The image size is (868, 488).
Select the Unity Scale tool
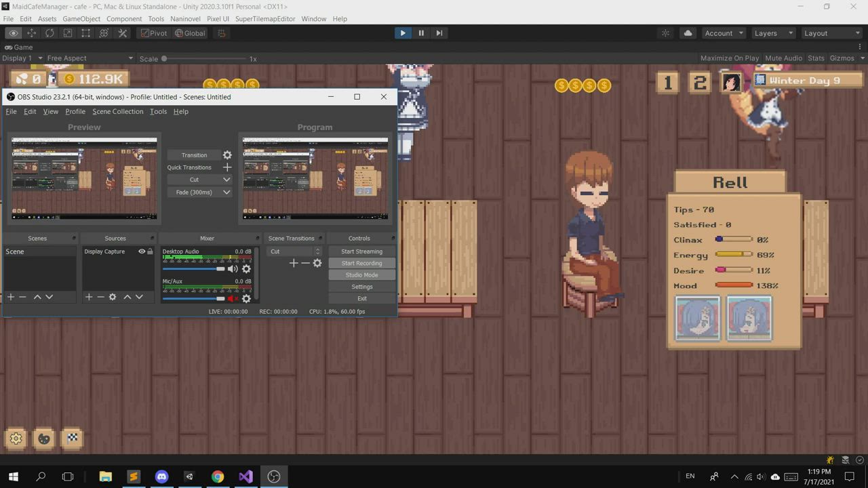(68, 33)
